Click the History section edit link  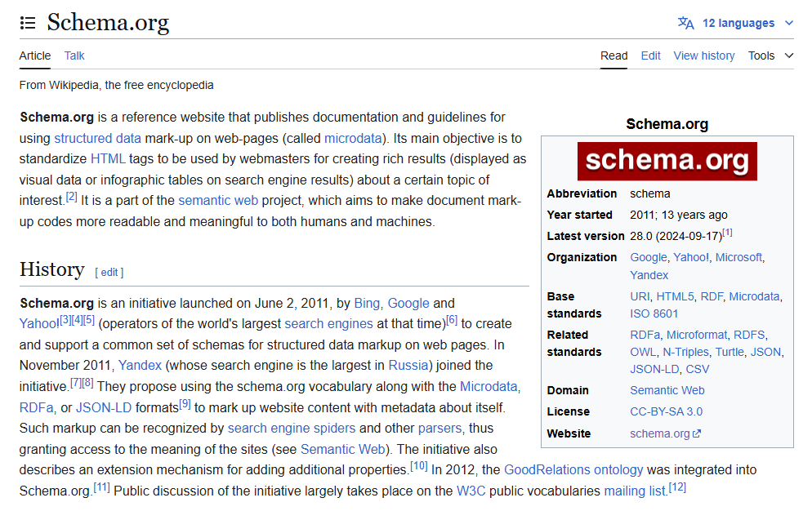109,273
